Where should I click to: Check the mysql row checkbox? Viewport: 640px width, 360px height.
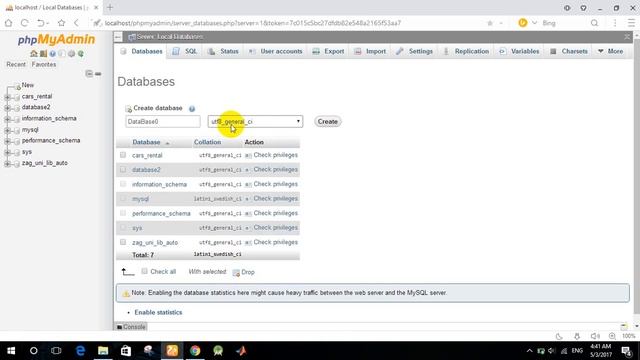click(x=123, y=198)
